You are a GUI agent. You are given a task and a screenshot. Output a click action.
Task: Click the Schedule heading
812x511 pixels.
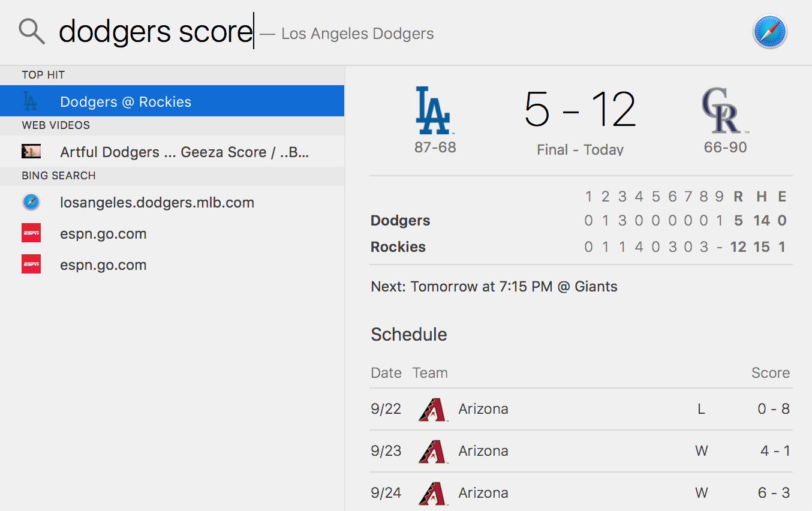[409, 334]
